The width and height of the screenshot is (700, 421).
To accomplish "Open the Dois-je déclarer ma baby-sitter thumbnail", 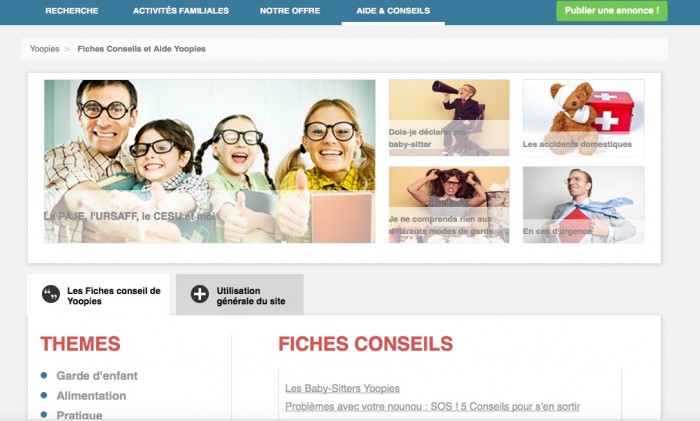I will (449, 118).
